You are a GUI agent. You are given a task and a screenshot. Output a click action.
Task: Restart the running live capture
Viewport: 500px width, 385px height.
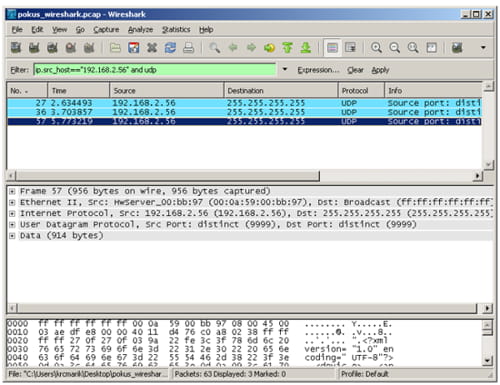[89, 48]
